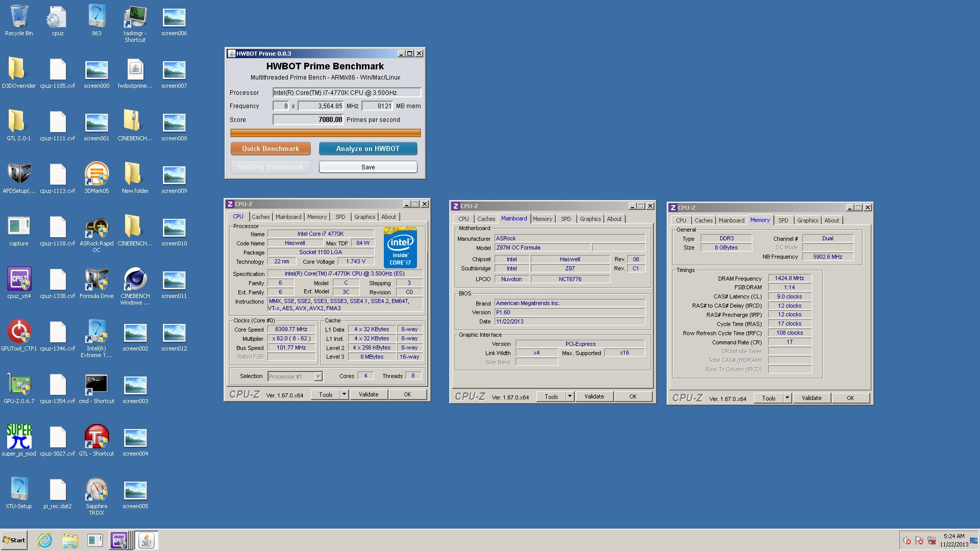Open Mainboard tab in Memory CPU-Z window
980x551 pixels.
[x=731, y=220]
